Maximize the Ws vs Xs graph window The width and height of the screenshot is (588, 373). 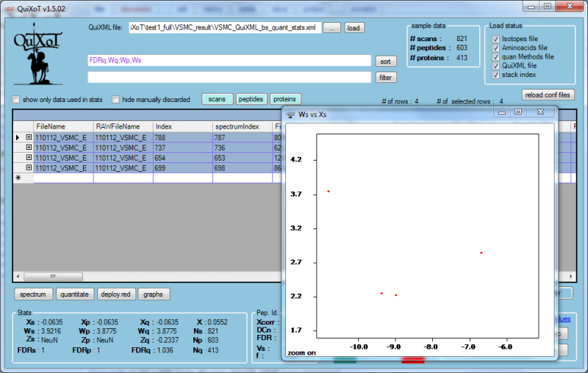pos(518,112)
